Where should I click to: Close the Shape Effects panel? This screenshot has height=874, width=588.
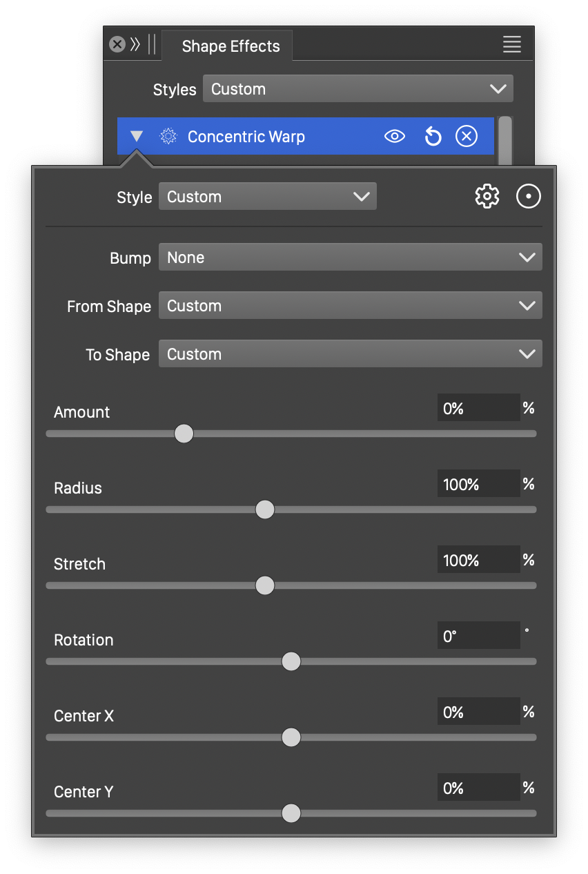pyautogui.click(x=117, y=45)
